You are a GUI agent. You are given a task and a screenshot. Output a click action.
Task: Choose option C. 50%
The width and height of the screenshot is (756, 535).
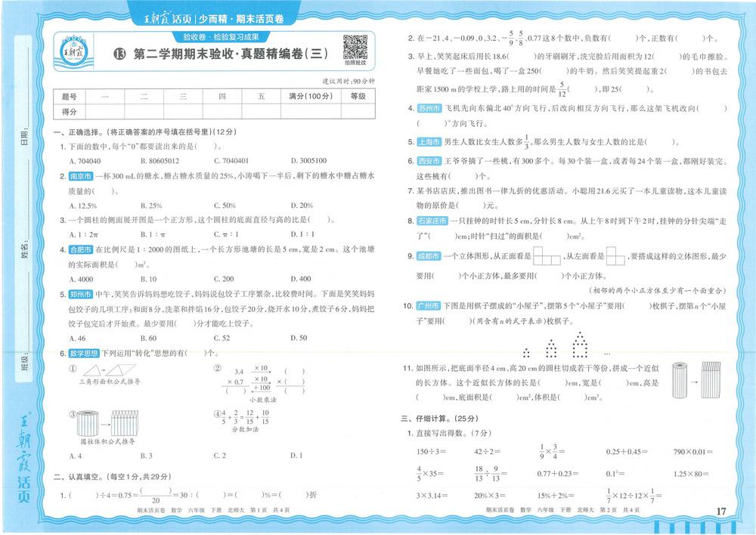(225, 206)
